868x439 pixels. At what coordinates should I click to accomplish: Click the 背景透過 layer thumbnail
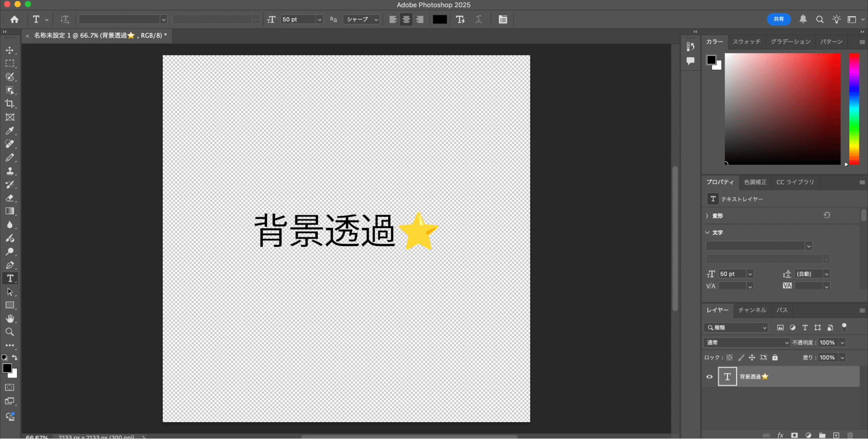[727, 377]
